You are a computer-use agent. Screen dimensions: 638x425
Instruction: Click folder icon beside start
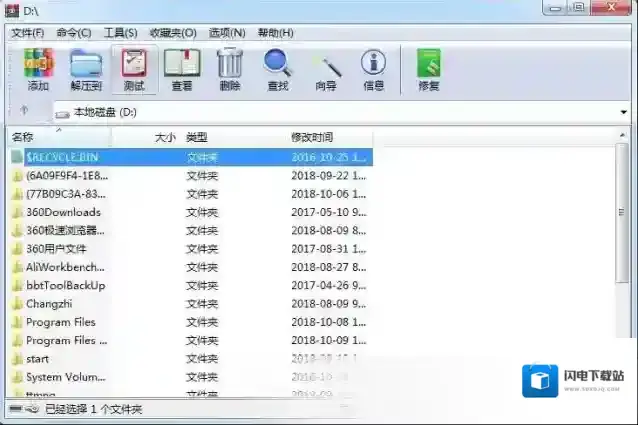coord(17,359)
